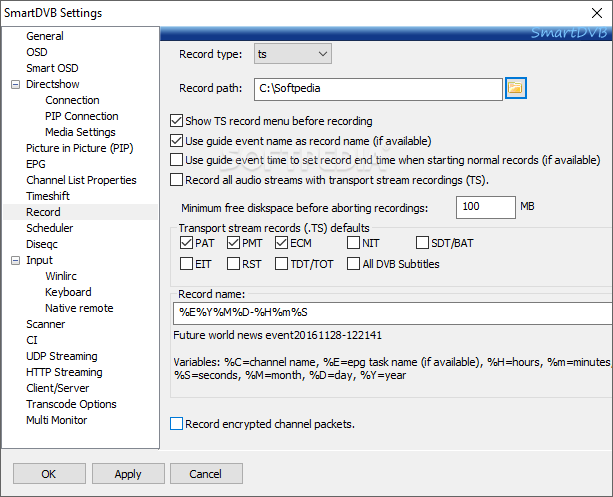Collapse the Directshow tree node
Image resolution: width=613 pixels, height=497 pixels.
pyautogui.click(x=15, y=84)
